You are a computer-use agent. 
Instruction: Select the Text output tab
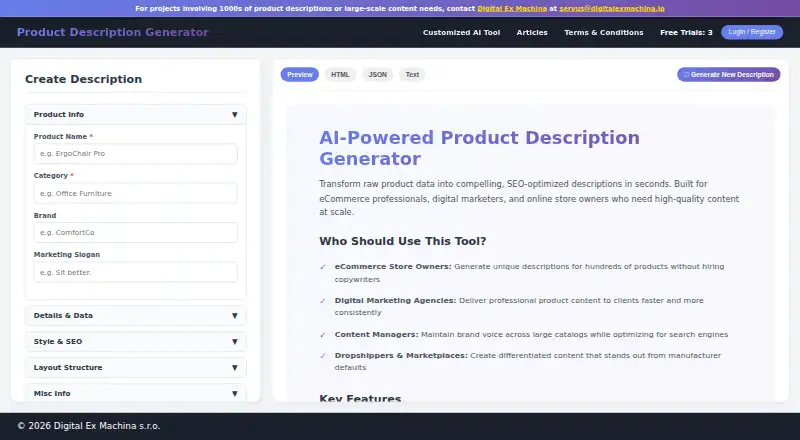pyautogui.click(x=412, y=75)
